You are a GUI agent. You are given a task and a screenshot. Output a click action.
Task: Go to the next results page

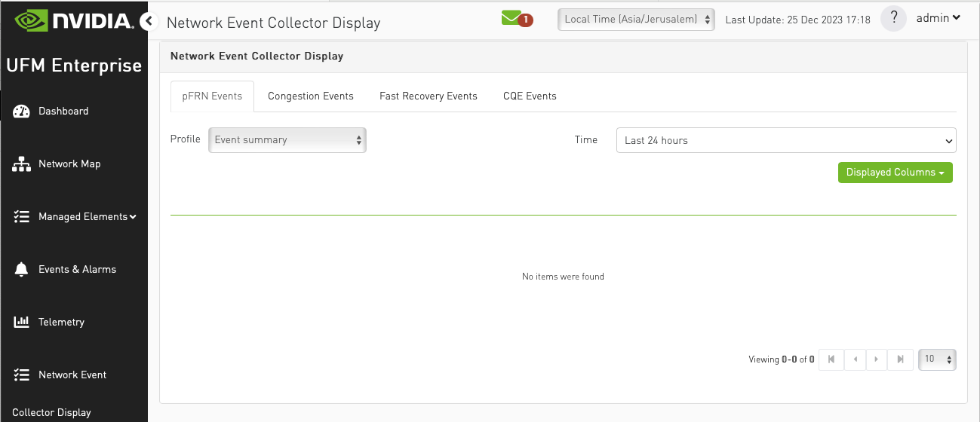pos(877,359)
